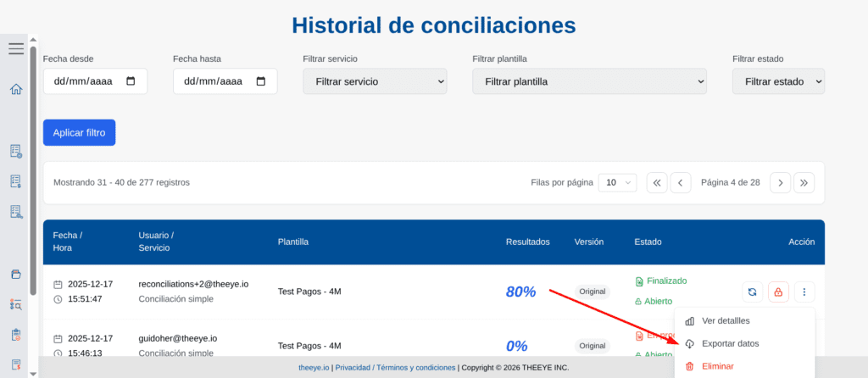Screen dimensions: 868x378
Task: Choose Exportar datos in the menu
Action: click(730, 343)
